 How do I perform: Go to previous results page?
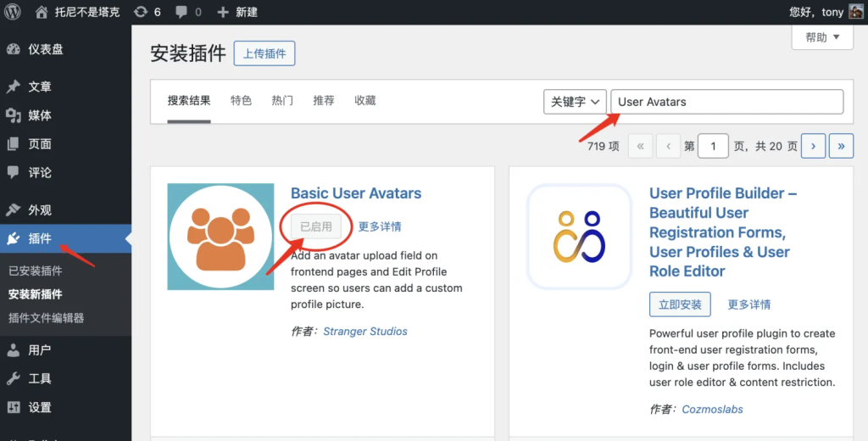point(668,146)
